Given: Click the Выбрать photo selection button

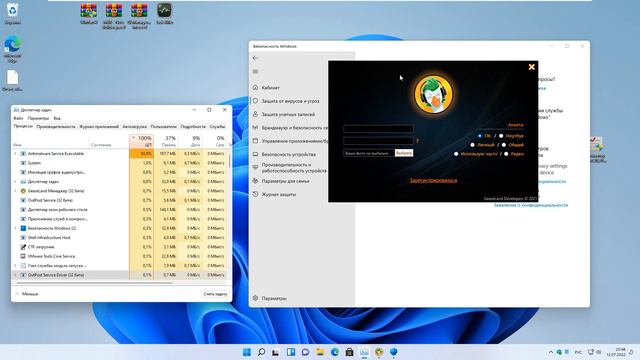Looking at the screenshot, I should click(404, 153).
